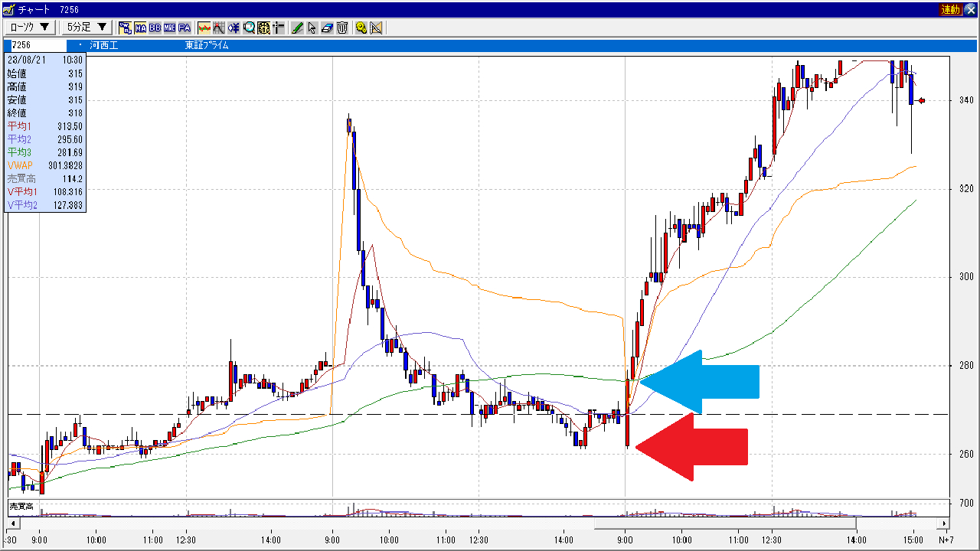Viewport: 980px width, 551px height.
Task: Click the 平均2 value 295.60
Action: (70, 139)
